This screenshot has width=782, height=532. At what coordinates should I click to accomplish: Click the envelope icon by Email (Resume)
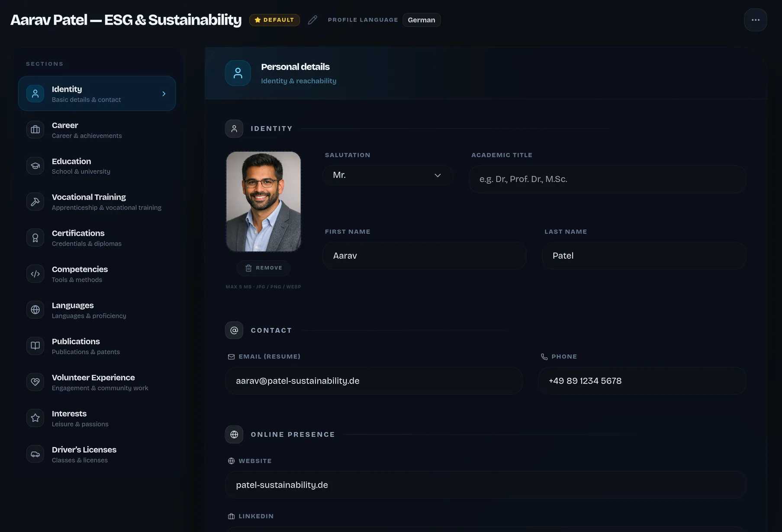231,357
